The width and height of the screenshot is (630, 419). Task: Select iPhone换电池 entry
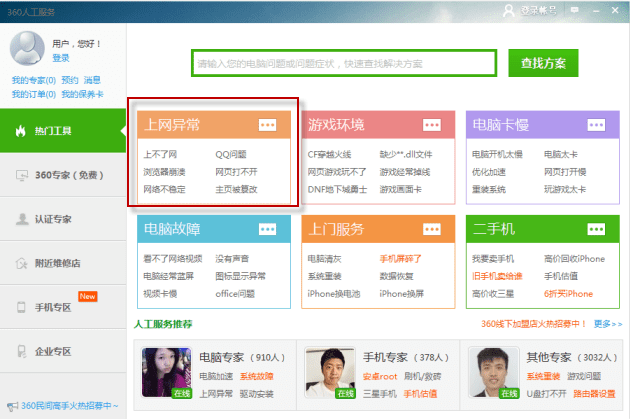click(333, 294)
